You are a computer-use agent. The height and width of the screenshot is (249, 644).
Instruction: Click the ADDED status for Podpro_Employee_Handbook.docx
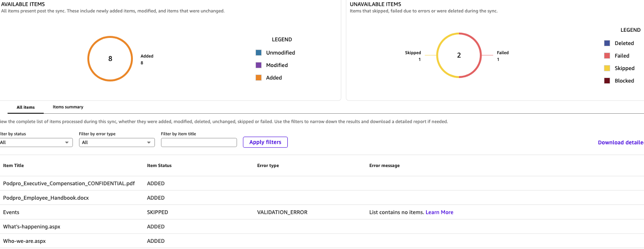(x=156, y=198)
